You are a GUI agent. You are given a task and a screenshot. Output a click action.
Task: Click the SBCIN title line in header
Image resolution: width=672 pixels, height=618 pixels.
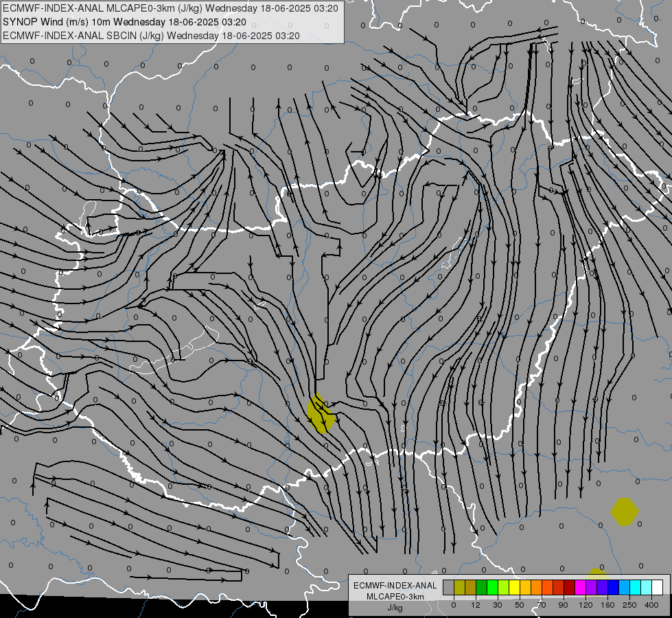151,36
